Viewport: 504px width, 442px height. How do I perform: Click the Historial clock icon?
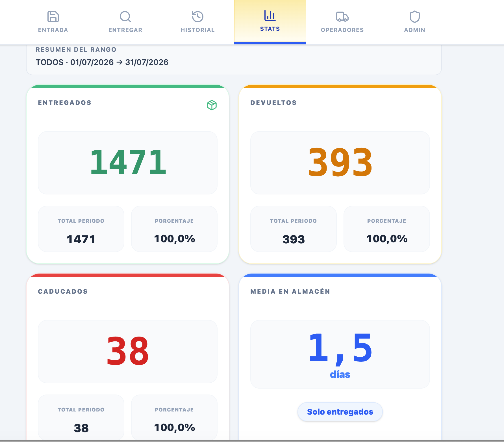point(197,17)
